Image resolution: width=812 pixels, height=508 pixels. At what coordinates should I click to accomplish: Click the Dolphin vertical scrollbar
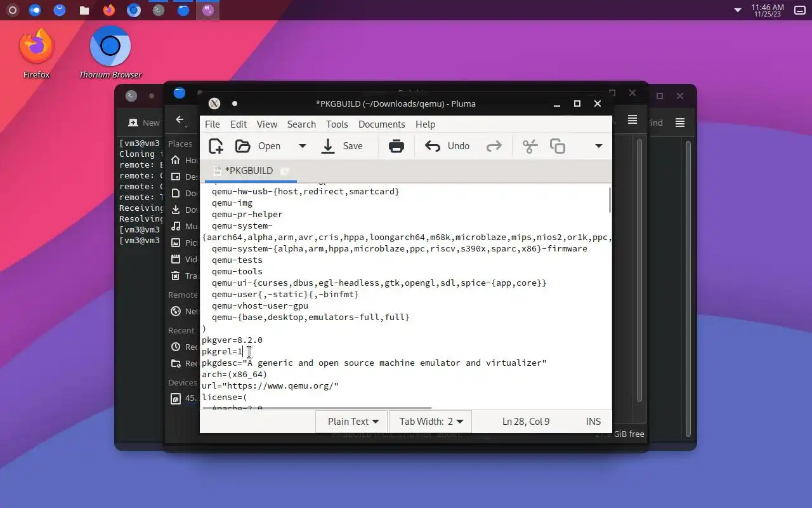tap(639, 270)
